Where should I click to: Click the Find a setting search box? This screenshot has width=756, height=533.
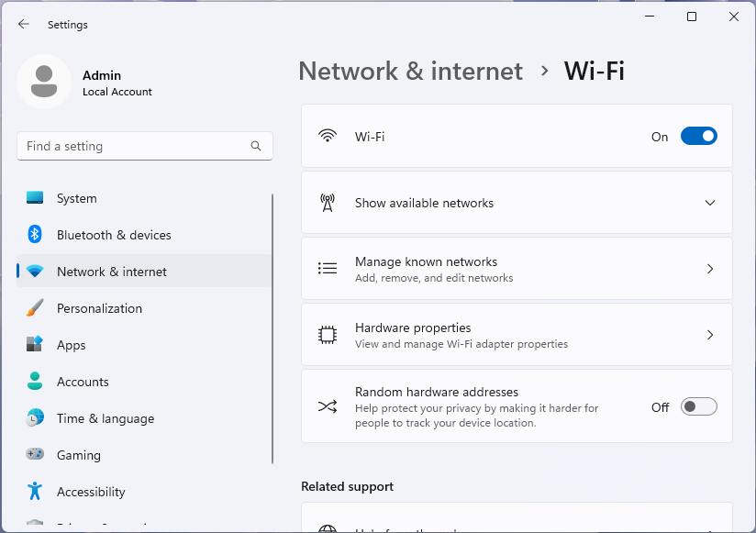click(144, 146)
